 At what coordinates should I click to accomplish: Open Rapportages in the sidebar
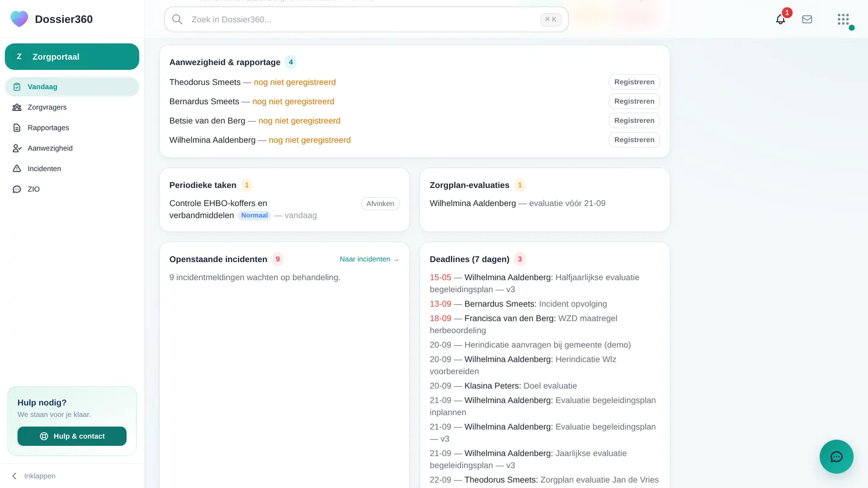coord(72,128)
